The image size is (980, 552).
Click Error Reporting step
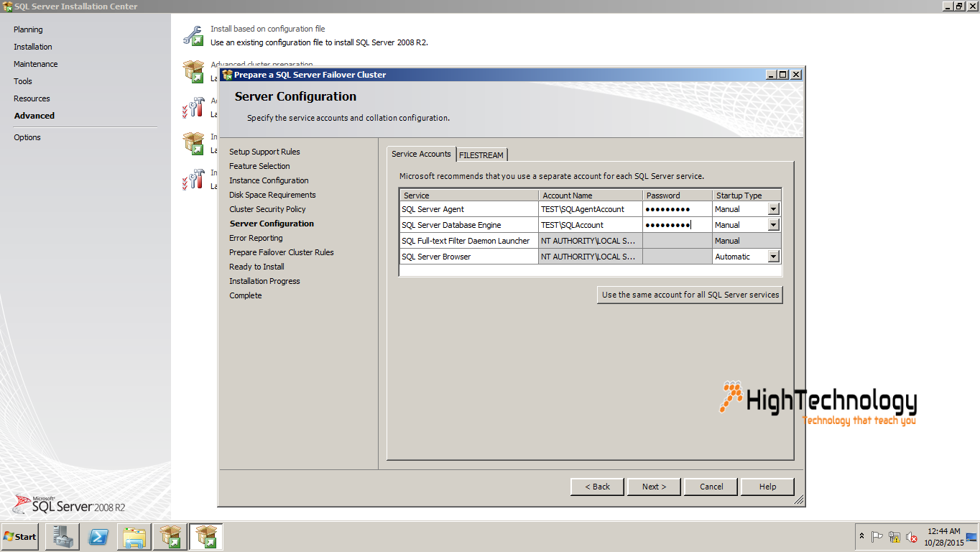tap(256, 238)
